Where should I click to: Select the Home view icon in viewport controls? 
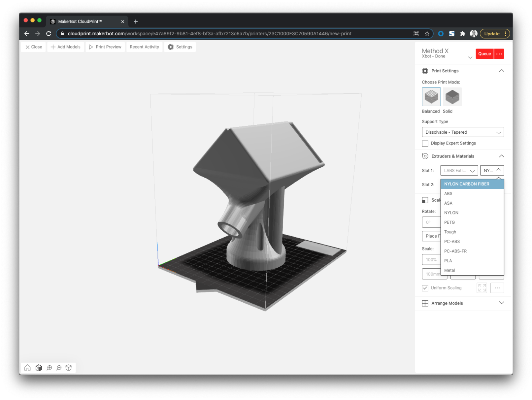click(x=27, y=368)
